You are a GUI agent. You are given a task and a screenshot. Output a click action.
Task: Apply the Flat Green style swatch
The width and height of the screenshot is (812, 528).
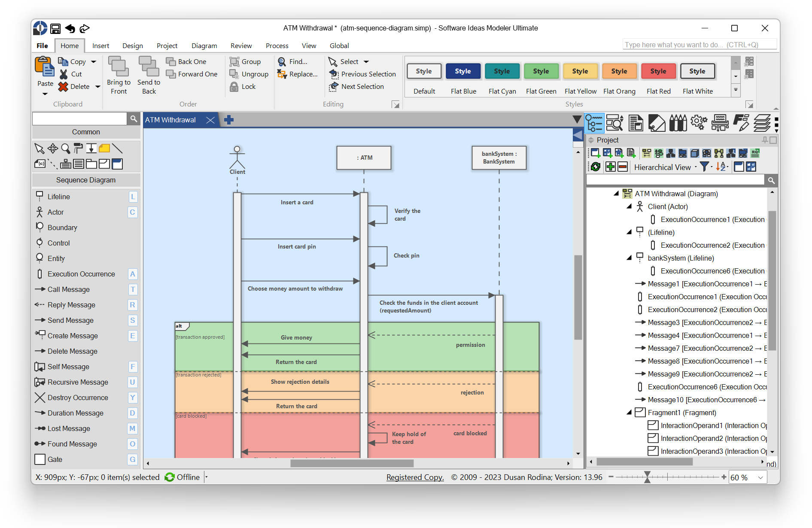point(541,72)
